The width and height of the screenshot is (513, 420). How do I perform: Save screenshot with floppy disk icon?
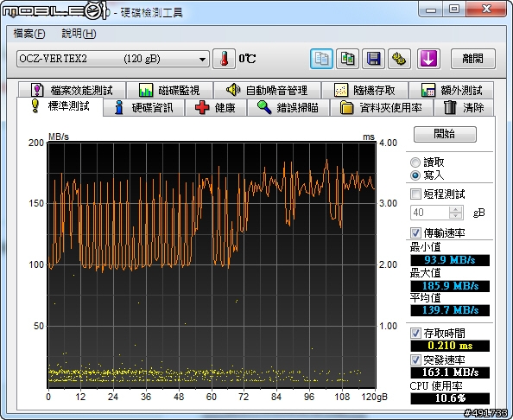(373, 59)
